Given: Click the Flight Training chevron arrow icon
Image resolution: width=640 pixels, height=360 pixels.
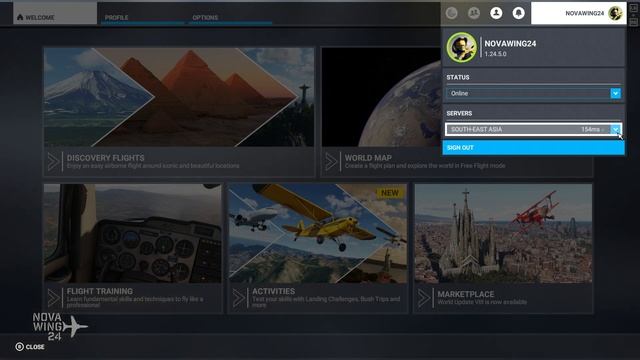Looking at the screenshot, I should [x=53, y=298].
